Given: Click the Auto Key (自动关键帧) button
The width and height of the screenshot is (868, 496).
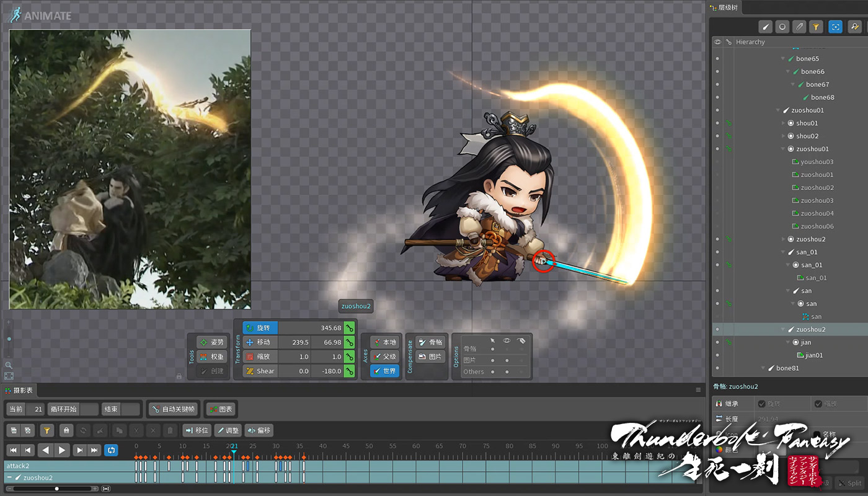Looking at the screenshot, I should click(173, 409).
